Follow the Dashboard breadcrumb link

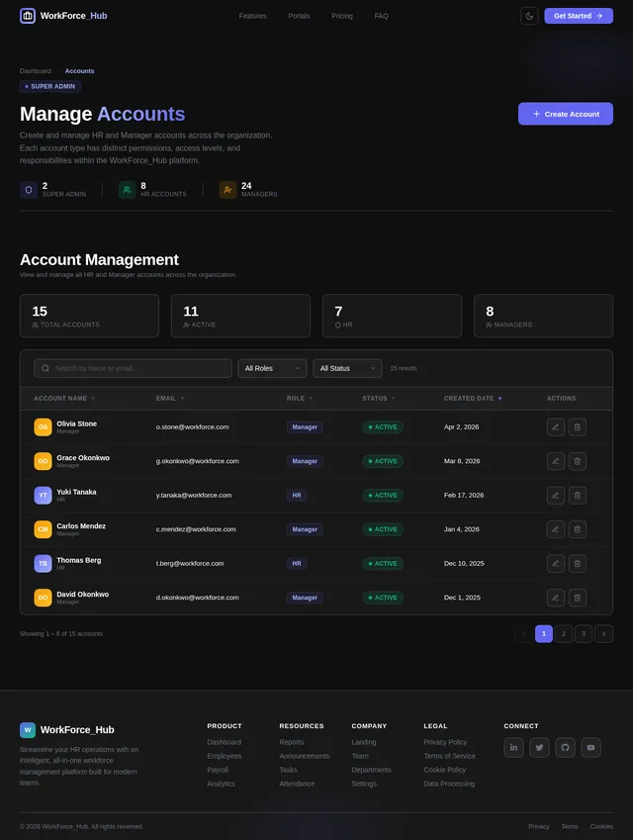pyautogui.click(x=36, y=70)
